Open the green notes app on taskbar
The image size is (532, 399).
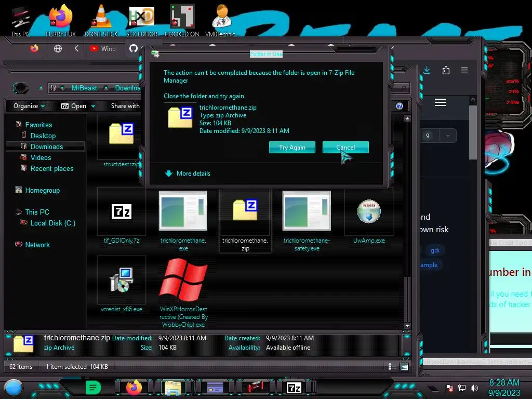click(x=94, y=388)
